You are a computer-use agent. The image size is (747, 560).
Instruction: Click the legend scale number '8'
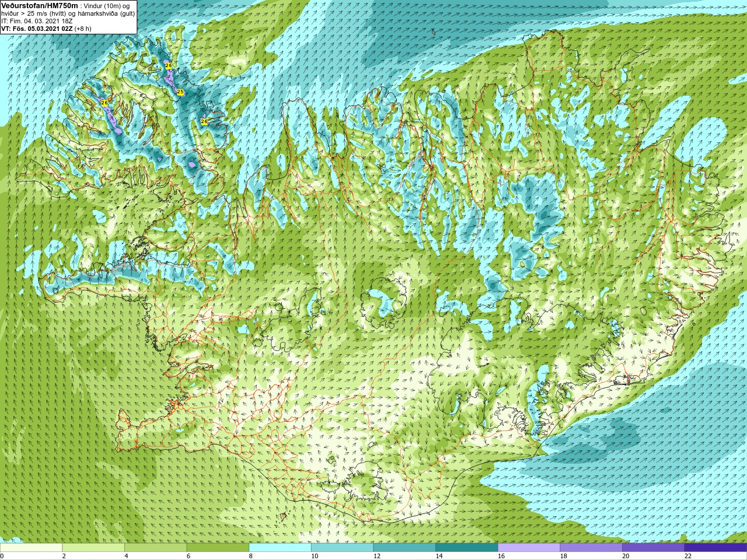[250, 556]
